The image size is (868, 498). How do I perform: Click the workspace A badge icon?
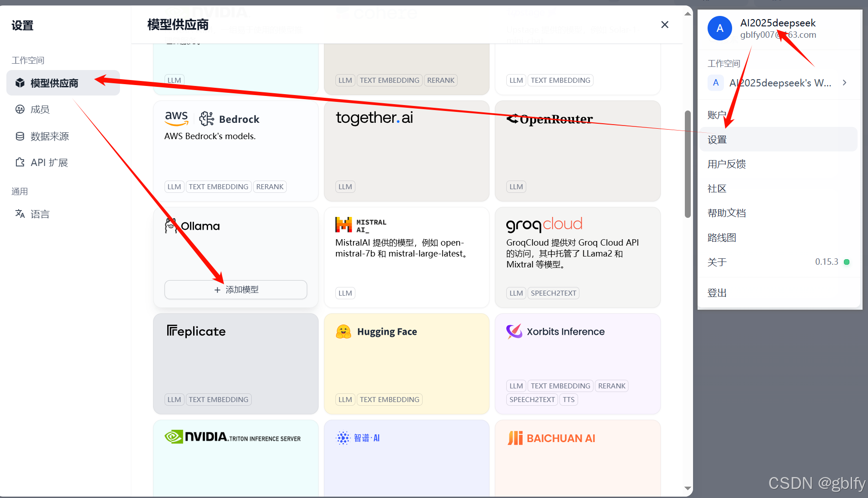click(716, 83)
